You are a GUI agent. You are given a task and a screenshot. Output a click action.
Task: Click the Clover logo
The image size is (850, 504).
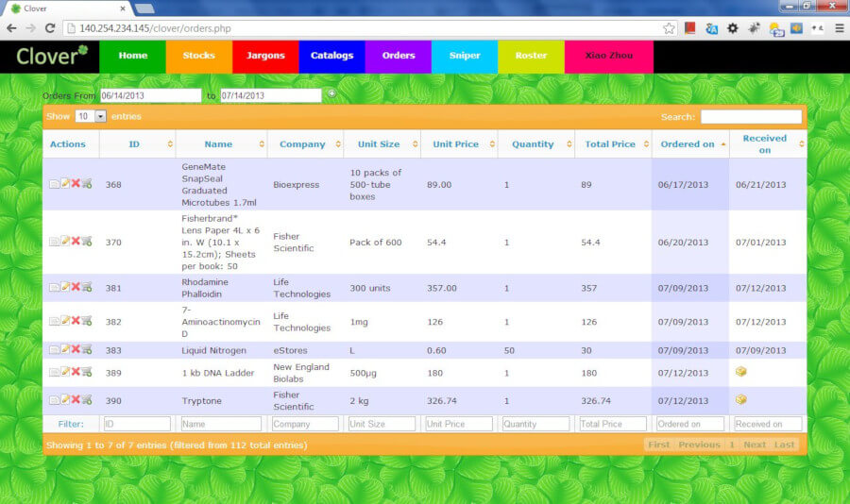tap(52, 56)
